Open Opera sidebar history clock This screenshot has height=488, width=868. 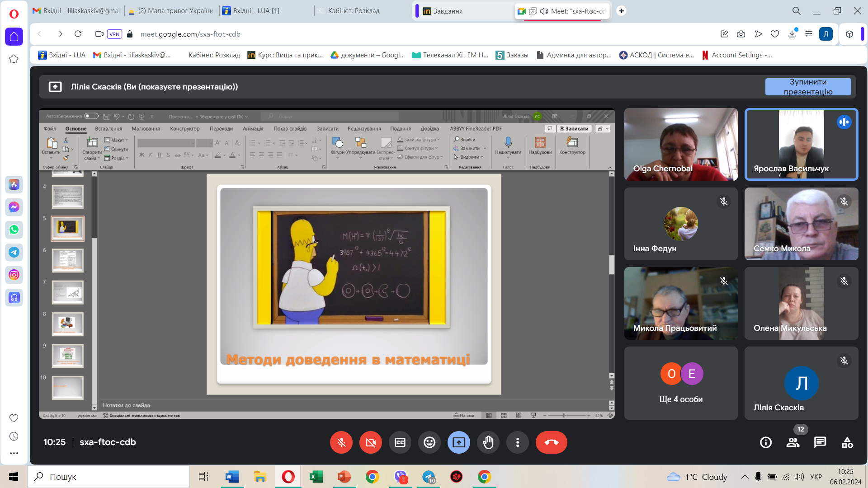(x=14, y=436)
